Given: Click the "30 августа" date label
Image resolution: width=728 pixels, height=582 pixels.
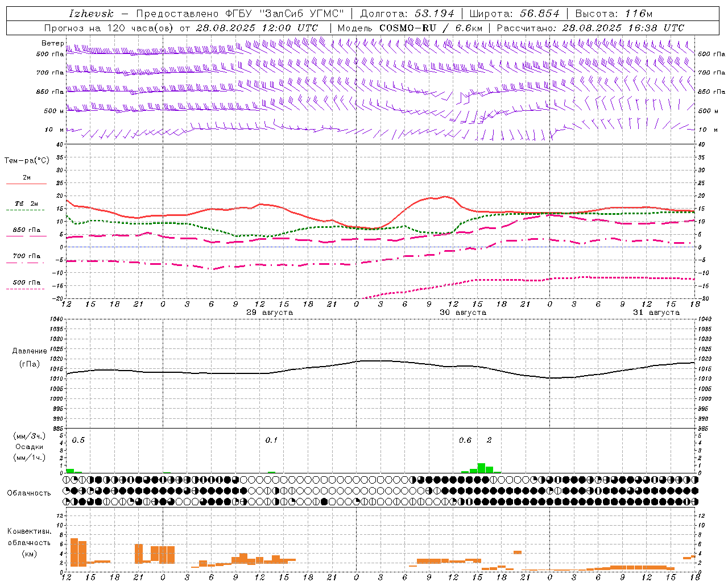Looking at the screenshot, I should point(463,313).
